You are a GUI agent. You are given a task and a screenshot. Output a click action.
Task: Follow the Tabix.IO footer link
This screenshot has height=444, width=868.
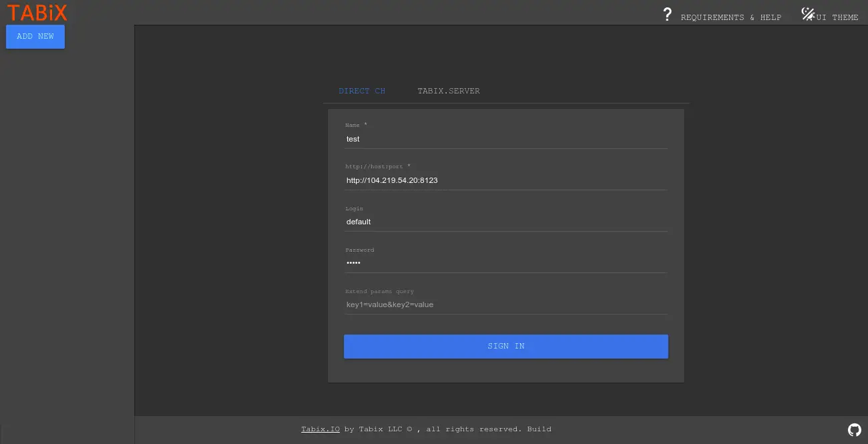point(320,429)
